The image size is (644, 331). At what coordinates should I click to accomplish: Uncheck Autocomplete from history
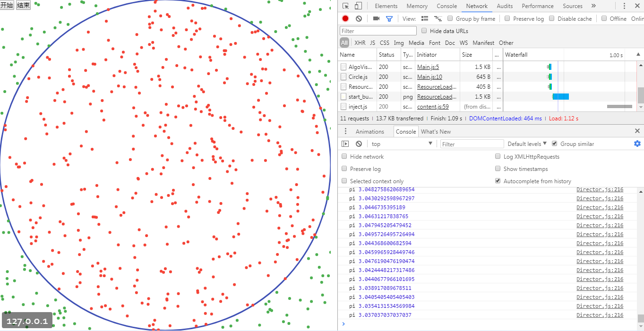[x=498, y=181]
